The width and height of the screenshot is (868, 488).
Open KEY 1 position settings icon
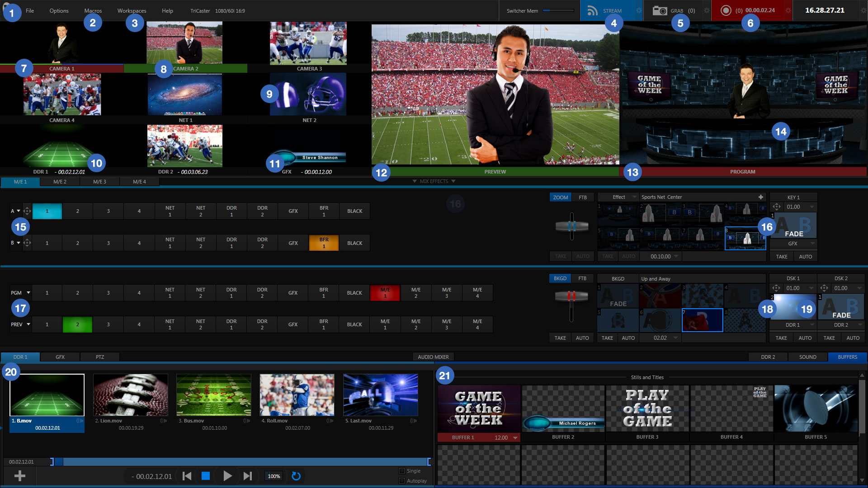click(776, 207)
